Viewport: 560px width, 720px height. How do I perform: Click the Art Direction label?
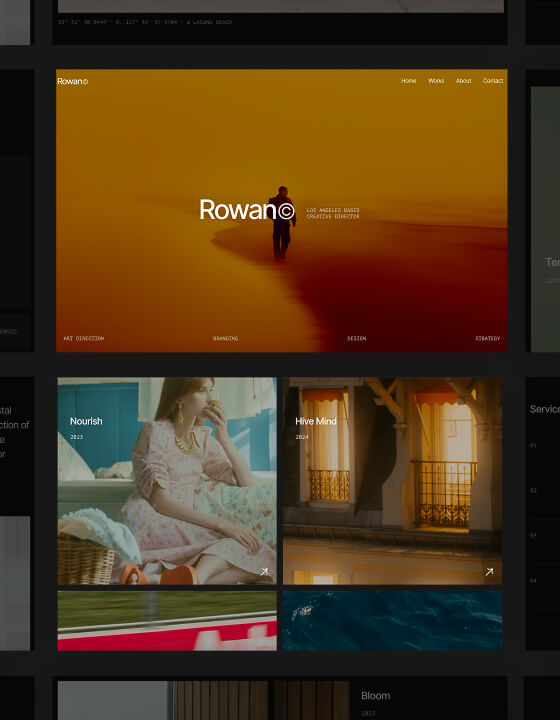click(84, 338)
